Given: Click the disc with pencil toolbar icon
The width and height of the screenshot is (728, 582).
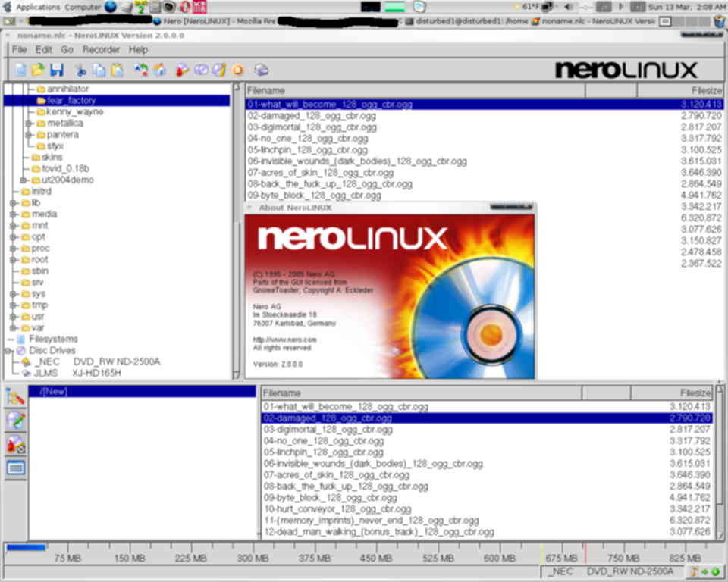Looking at the screenshot, I should coord(219,70).
